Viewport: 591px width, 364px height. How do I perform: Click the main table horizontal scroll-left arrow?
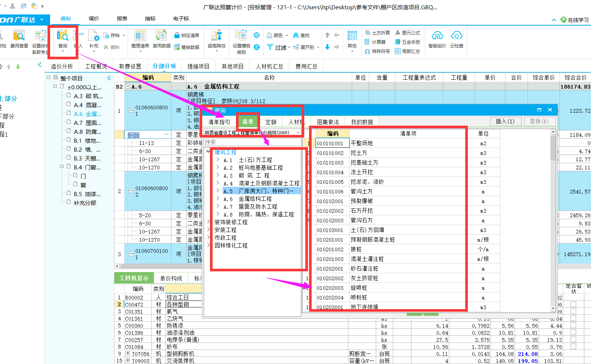pyautogui.click(x=117, y=266)
